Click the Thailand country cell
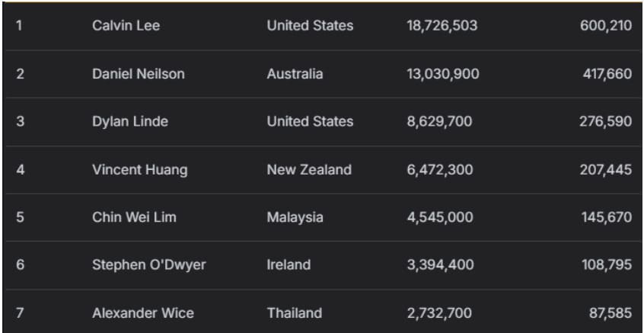The image size is (644, 333). click(x=294, y=313)
